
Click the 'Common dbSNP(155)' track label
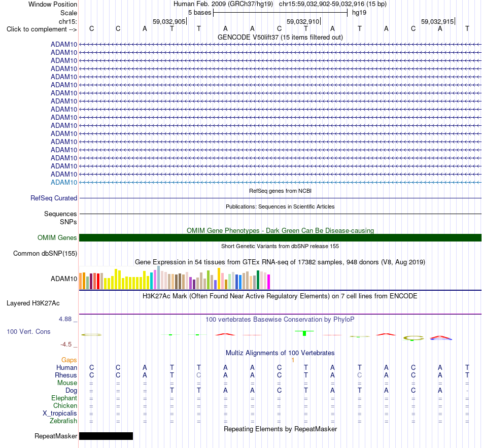[x=45, y=253]
